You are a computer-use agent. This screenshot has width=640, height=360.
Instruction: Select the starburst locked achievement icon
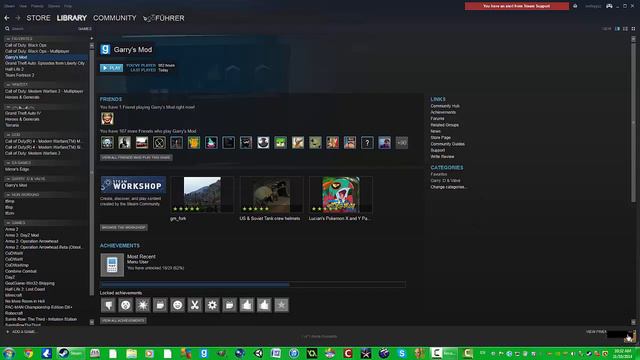click(x=143, y=305)
